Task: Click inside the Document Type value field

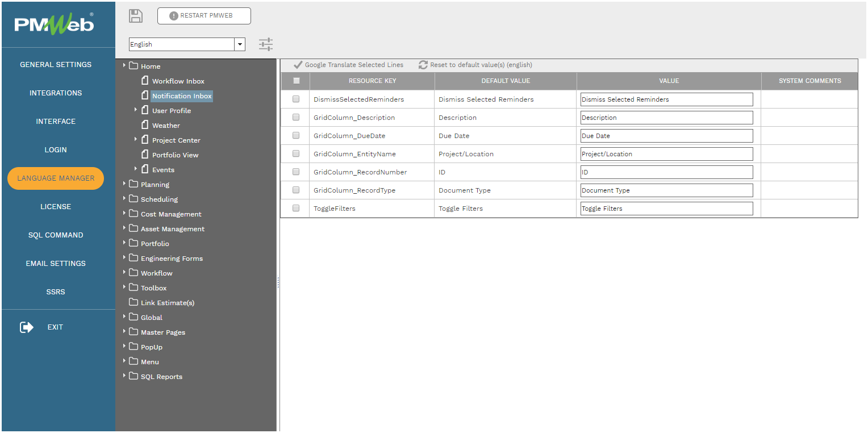Action: click(x=666, y=190)
